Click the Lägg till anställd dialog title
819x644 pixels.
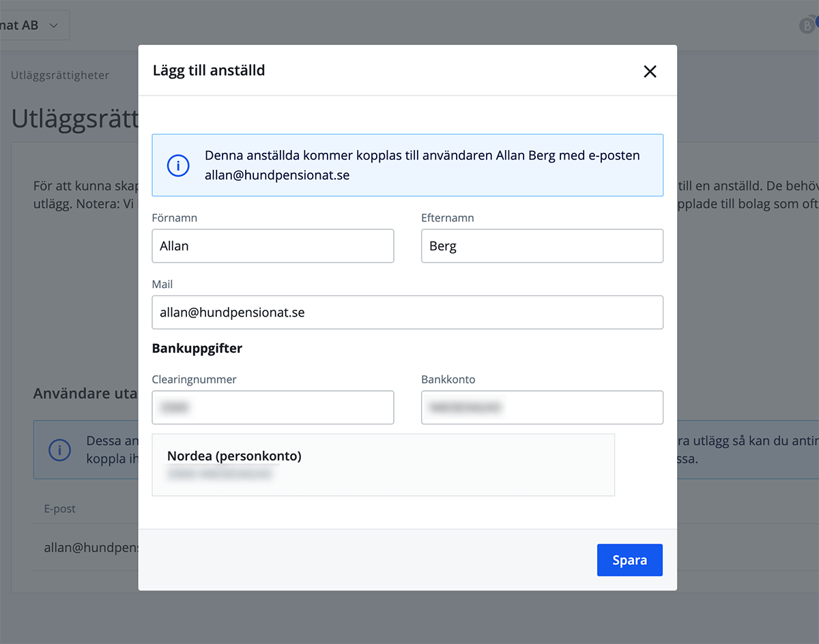click(x=209, y=70)
